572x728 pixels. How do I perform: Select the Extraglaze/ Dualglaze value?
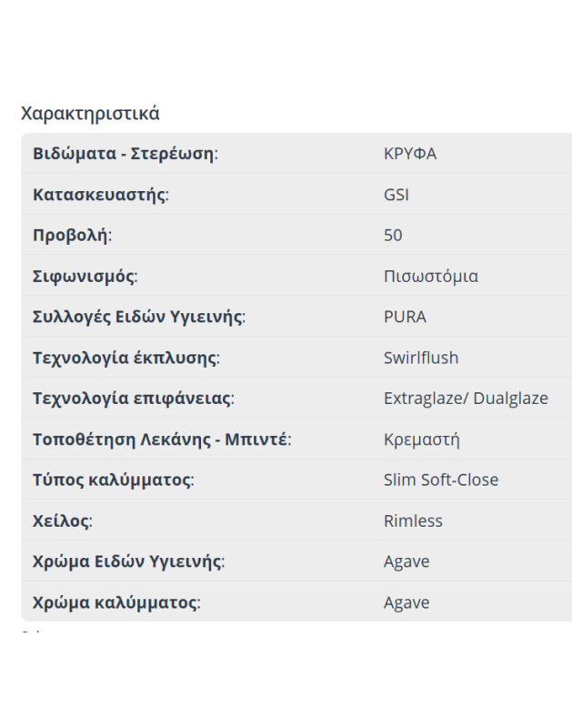click(x=466, y=399)
